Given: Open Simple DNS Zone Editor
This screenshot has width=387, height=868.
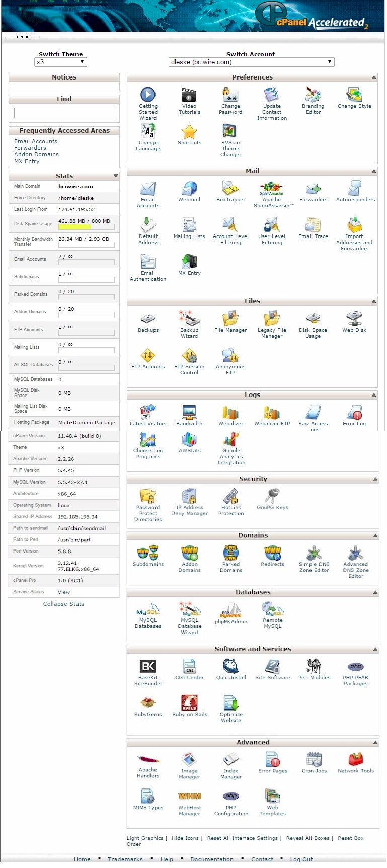Looking at the screenshot, I should 314,553.
